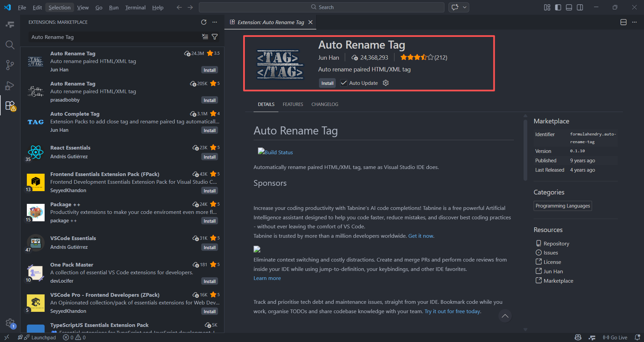Open the License resource link
The width and height of the screenshot is (644, 342).
click(552, 262)
